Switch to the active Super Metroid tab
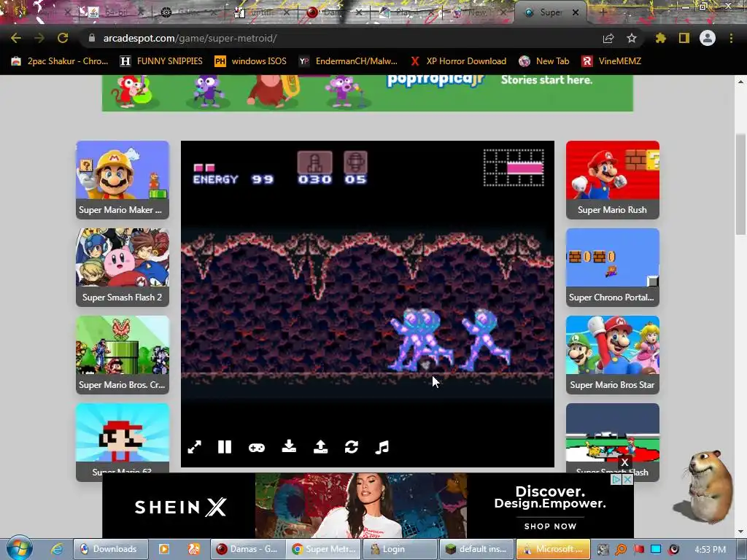Screen dimensions: 747x560 tap(550, 13)
